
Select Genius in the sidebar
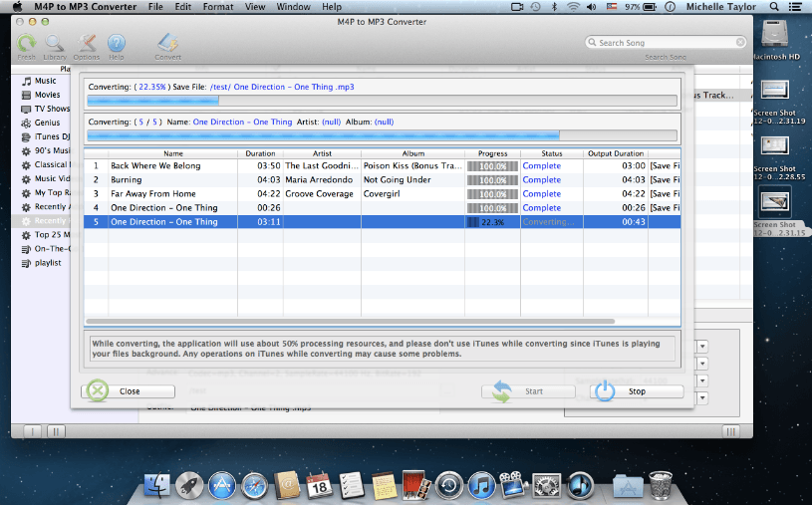[47, 123]
